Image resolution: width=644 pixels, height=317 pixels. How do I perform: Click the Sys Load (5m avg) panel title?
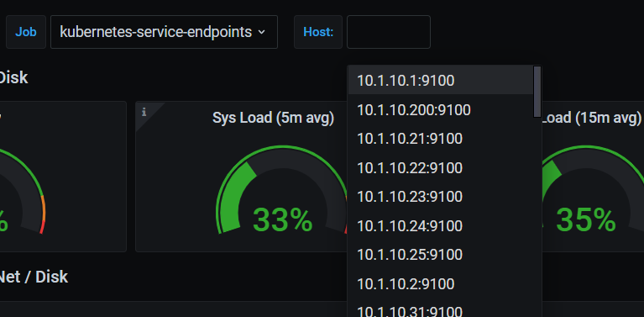tap(273, 118)
